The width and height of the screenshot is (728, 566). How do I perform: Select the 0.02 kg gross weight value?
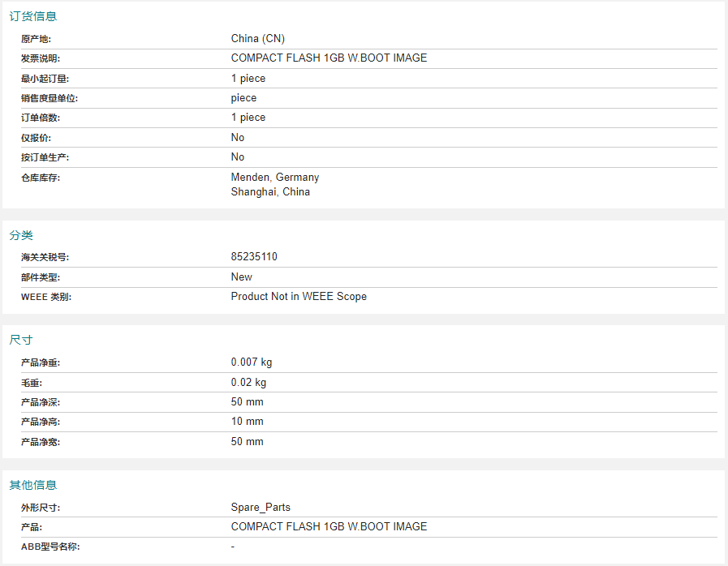pos(248,382)
